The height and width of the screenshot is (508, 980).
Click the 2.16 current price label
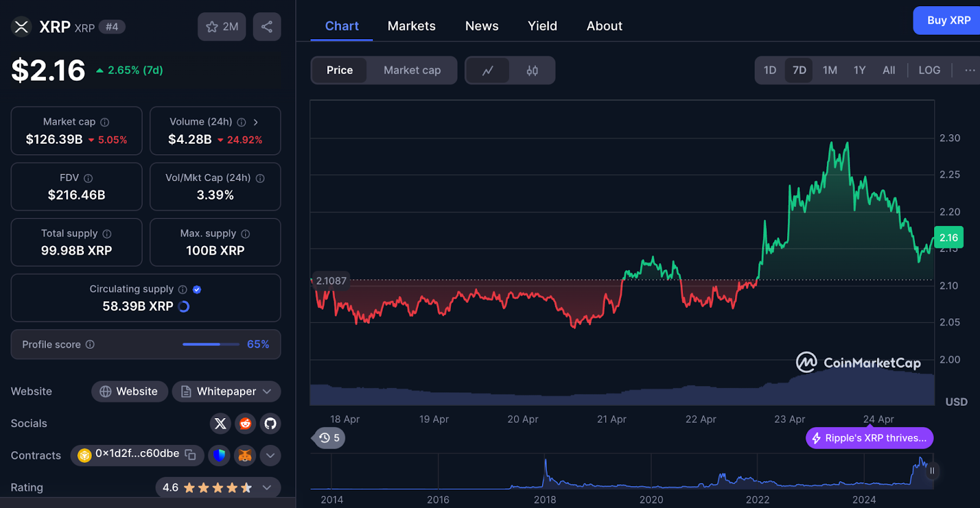(x=949, y=237)
